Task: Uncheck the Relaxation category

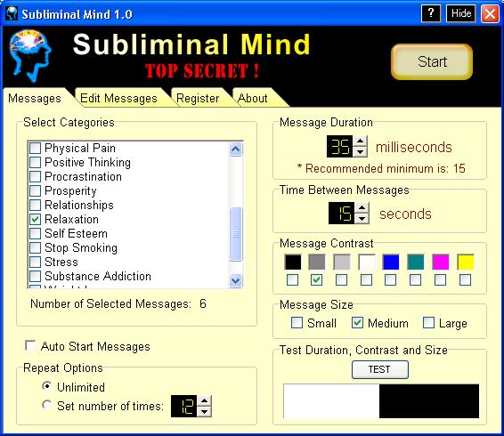Action: coord(36,219)
